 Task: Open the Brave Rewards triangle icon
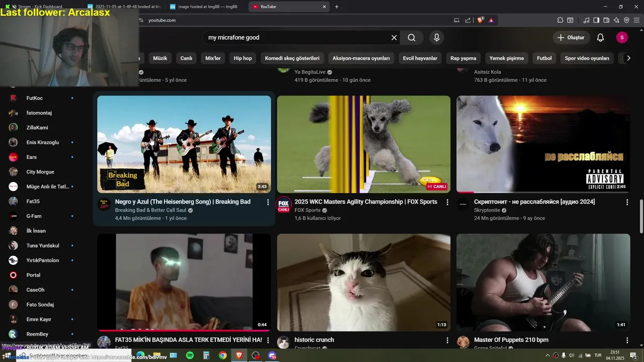pos(491,20)
